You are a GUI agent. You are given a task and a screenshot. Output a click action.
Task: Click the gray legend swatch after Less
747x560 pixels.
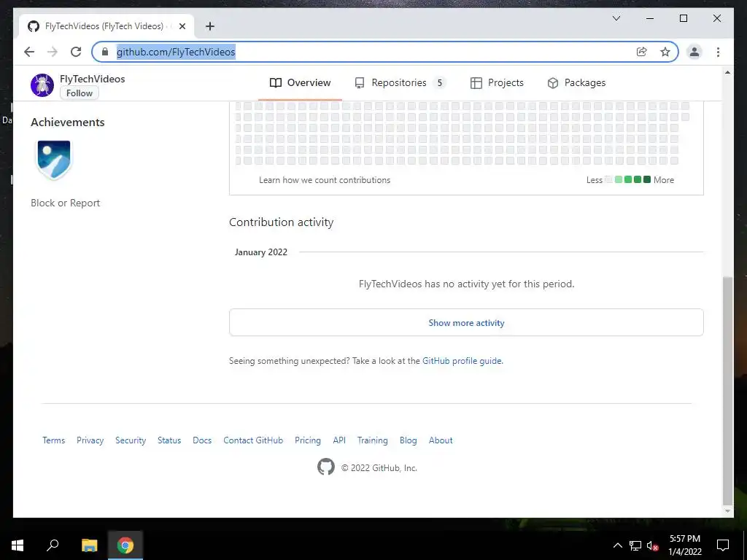pyautogui.click(x=608, y=179)
